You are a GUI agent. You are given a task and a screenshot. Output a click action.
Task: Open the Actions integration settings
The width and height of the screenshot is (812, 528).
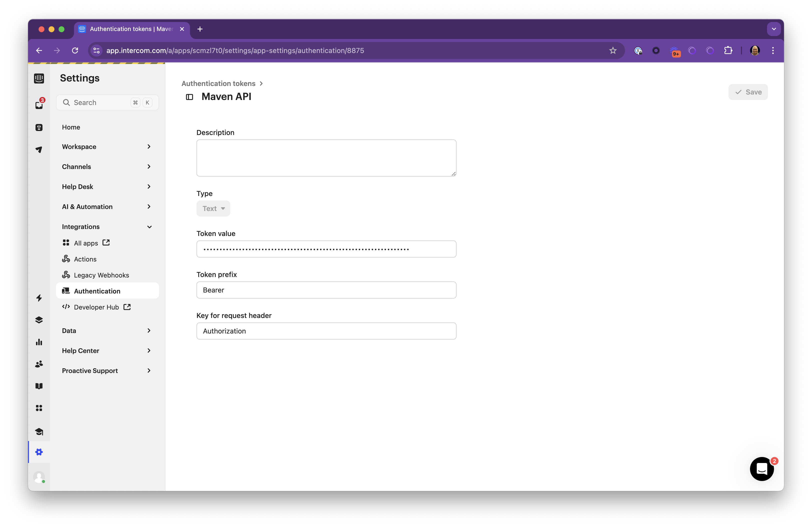click(85, 259)
